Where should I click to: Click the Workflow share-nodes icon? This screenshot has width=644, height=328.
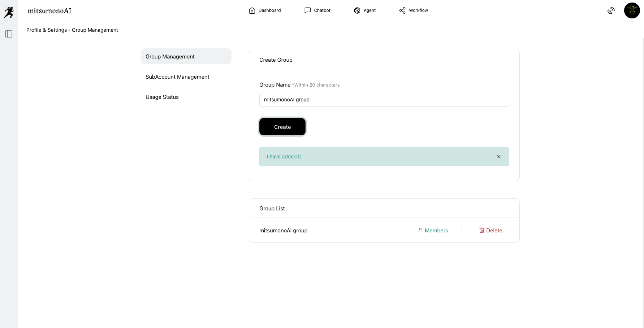(402, 10)
